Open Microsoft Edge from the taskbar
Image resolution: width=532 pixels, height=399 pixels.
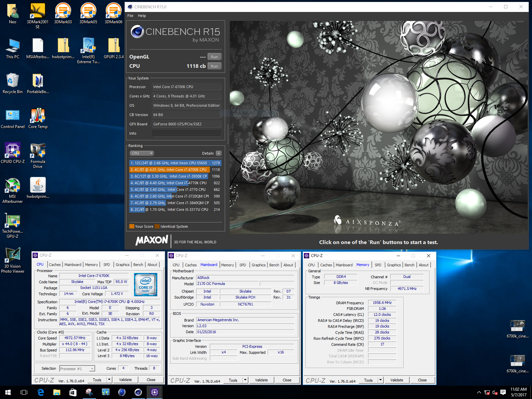pos(41,392)
